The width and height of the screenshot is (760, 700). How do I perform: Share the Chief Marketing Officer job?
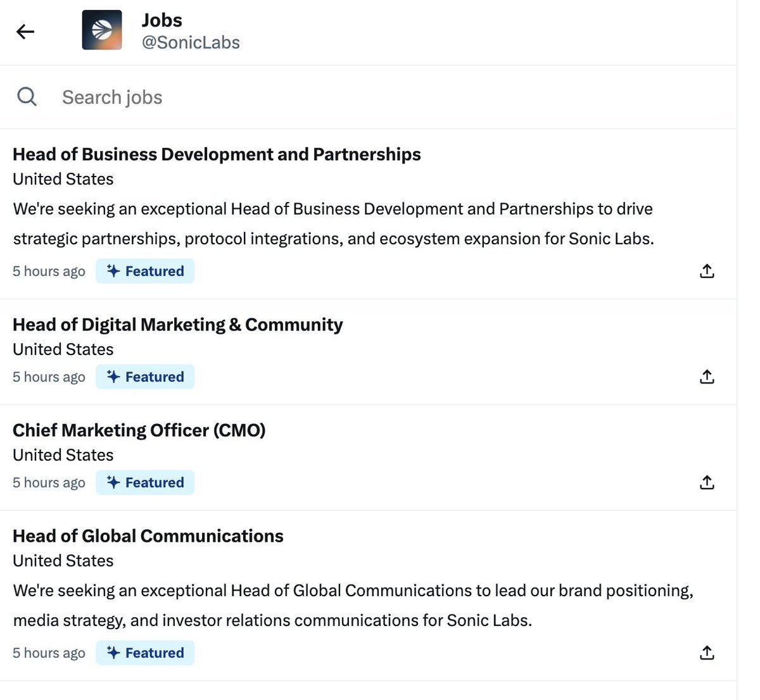[707, 482]
